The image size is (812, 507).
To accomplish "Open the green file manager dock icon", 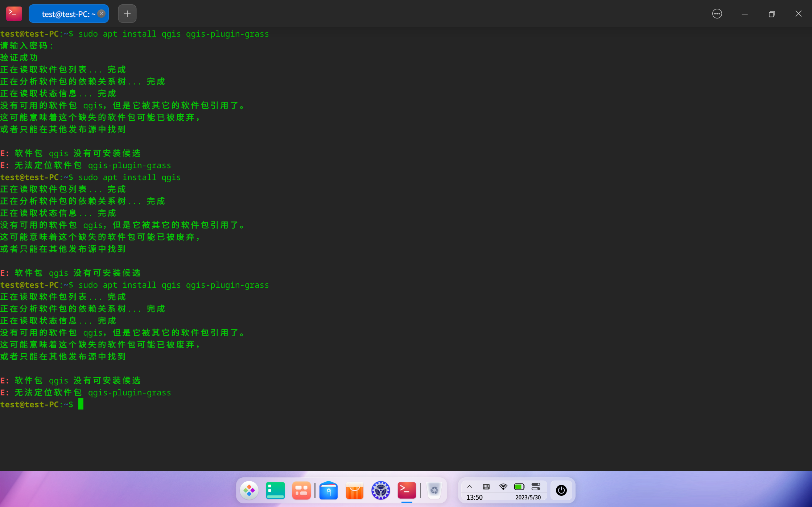I will point(275,490).
